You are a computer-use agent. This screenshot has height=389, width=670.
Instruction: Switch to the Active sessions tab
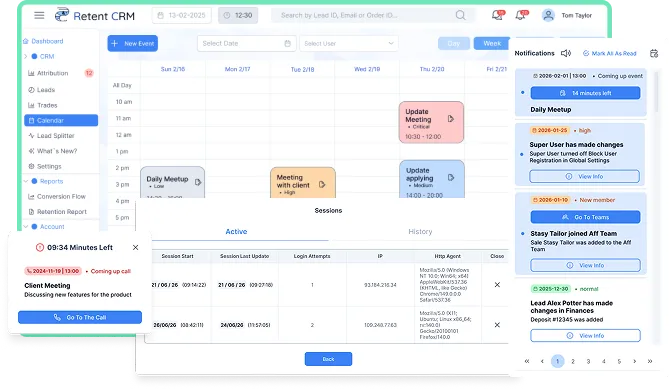(236, 232)
